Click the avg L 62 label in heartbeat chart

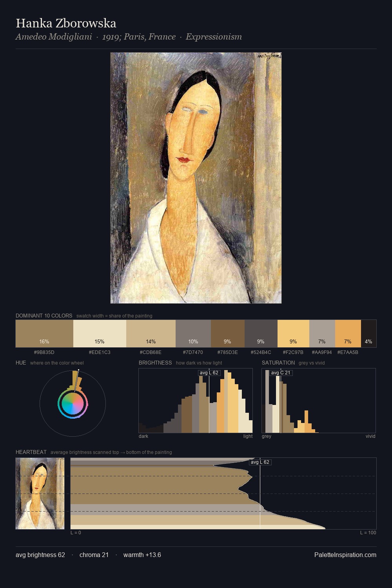click(x=260, y=462)
